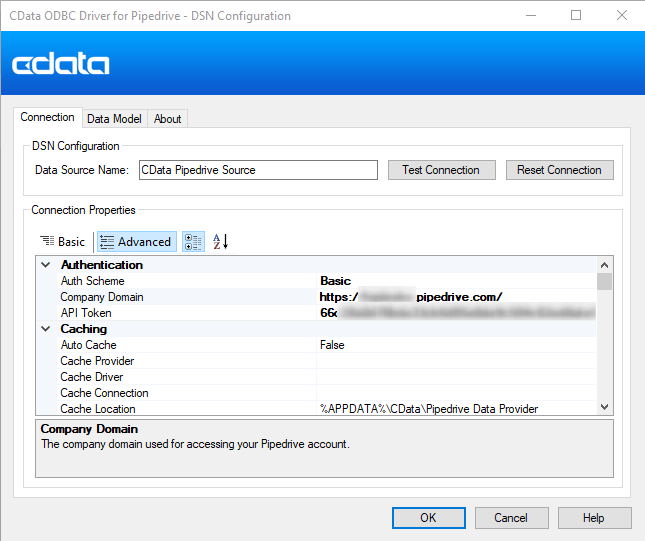The image size is (645, 541).
Task: Click the property grid scroll up arrow
Action: point(604,265)
